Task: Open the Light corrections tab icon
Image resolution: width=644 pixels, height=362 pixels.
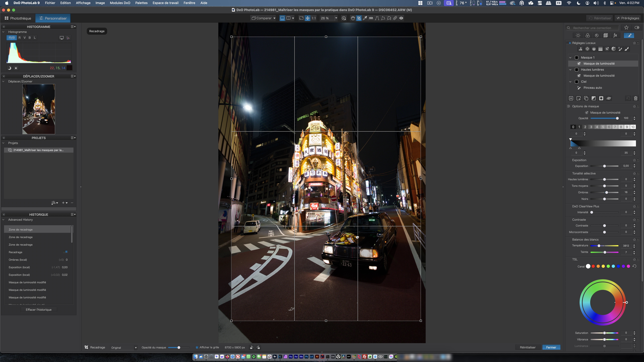Action: [x=578, y=35]
